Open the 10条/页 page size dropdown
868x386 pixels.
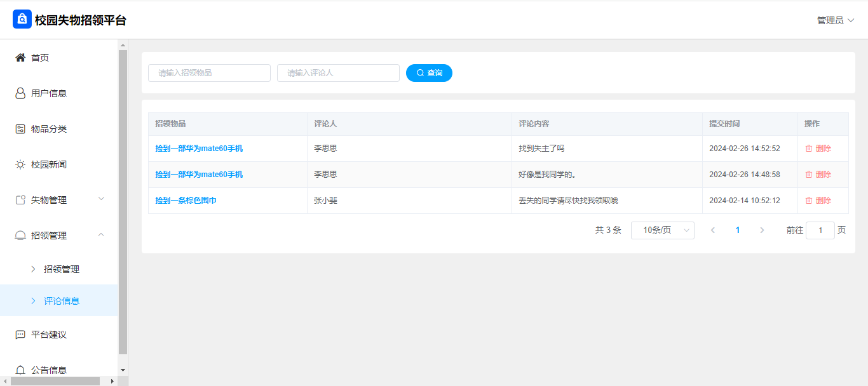pyautogui.click(x=662, y=230)
